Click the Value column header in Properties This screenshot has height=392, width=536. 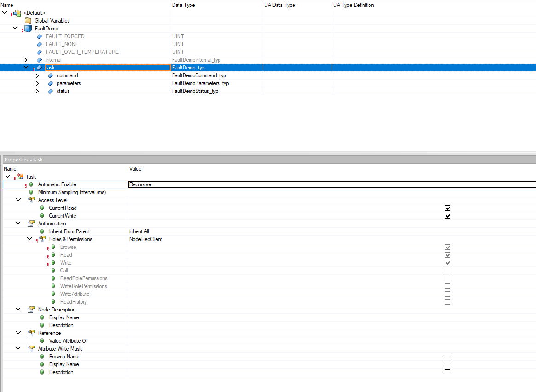tap(332, 169)
